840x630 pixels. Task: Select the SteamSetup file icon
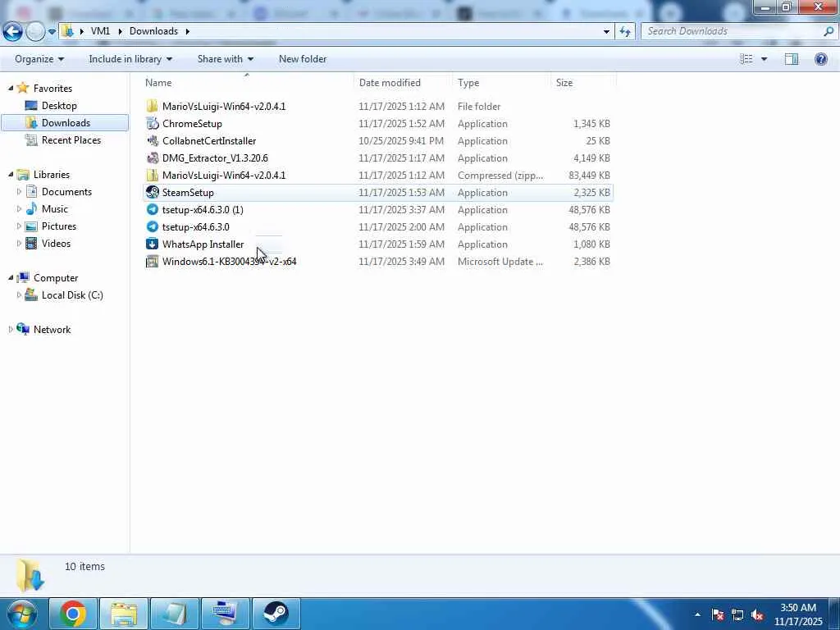tap(152, 192)
